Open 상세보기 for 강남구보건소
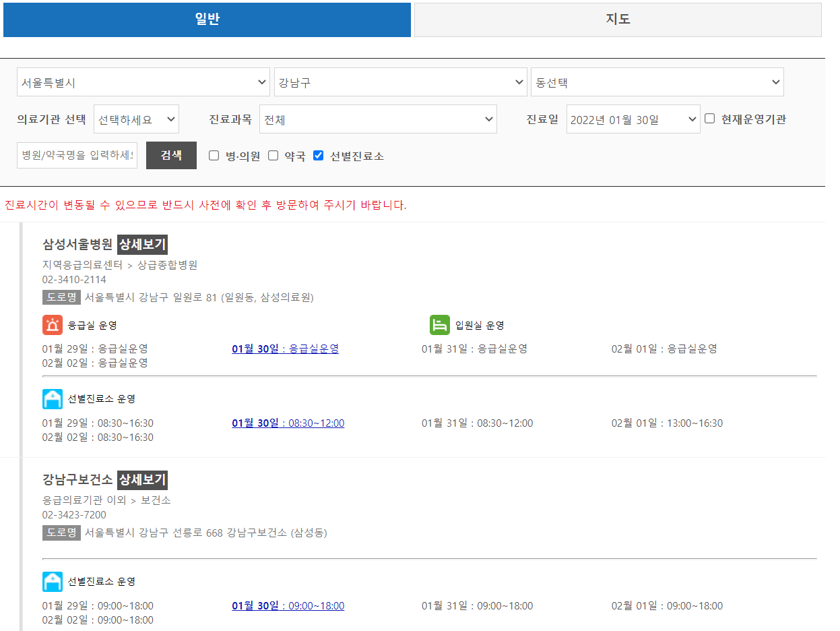The image size is (840, 631). (x=143, y=480)
